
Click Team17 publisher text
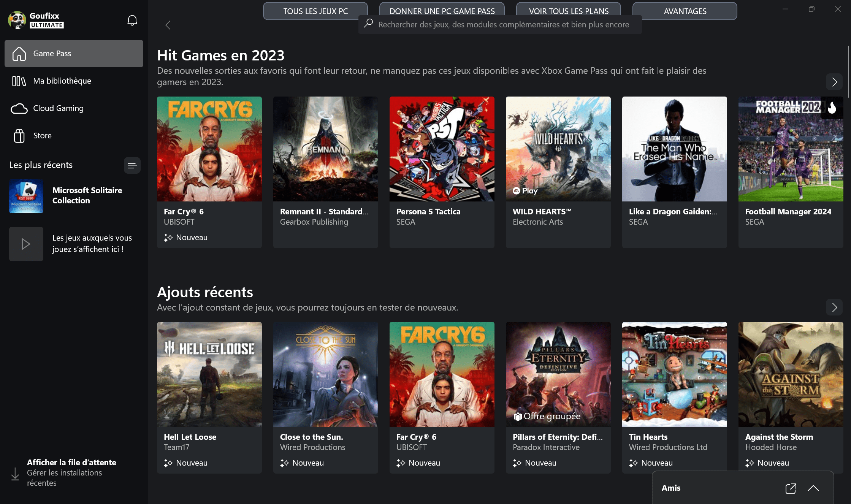coord(177,447)
